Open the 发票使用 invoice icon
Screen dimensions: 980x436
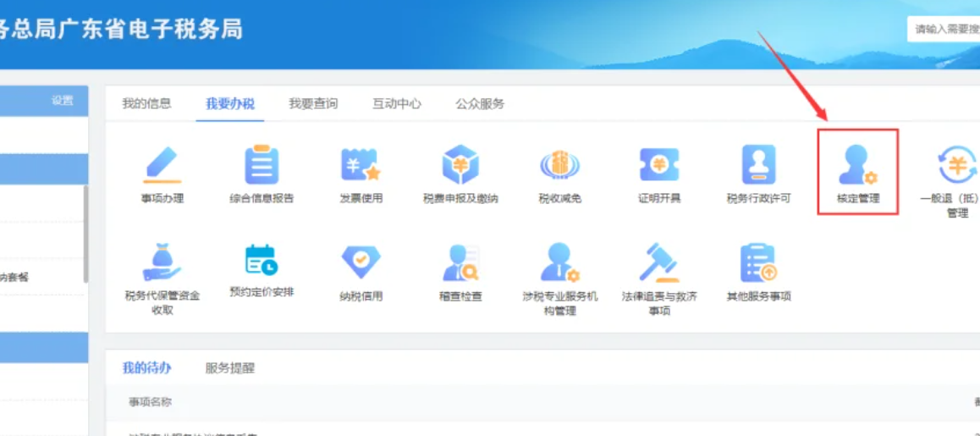[361, 164]
